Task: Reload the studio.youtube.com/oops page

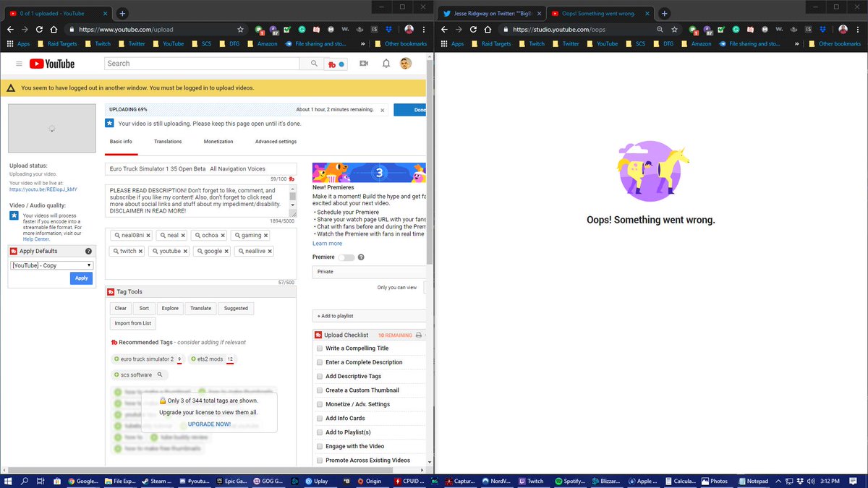Action: 474,30
